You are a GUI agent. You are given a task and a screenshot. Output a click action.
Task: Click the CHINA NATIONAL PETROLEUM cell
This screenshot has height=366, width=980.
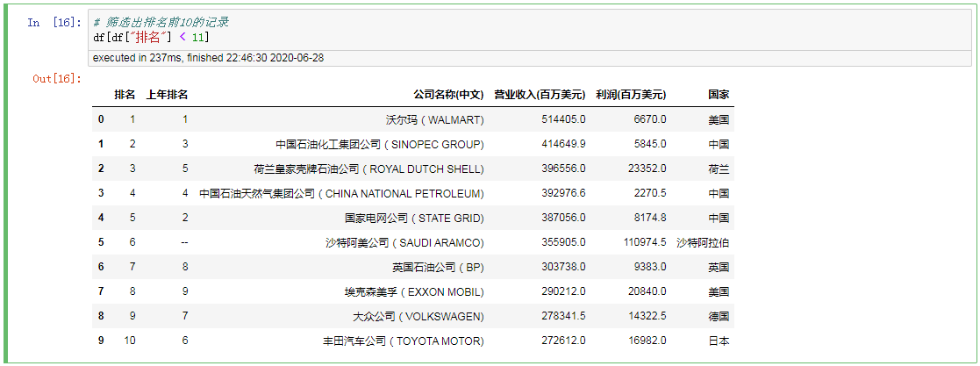pos(341,193)
